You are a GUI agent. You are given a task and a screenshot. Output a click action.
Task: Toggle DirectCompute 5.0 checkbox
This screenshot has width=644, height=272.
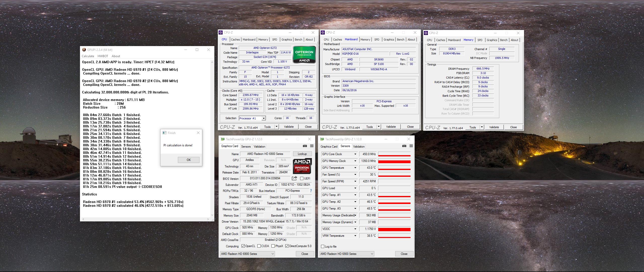287,246
